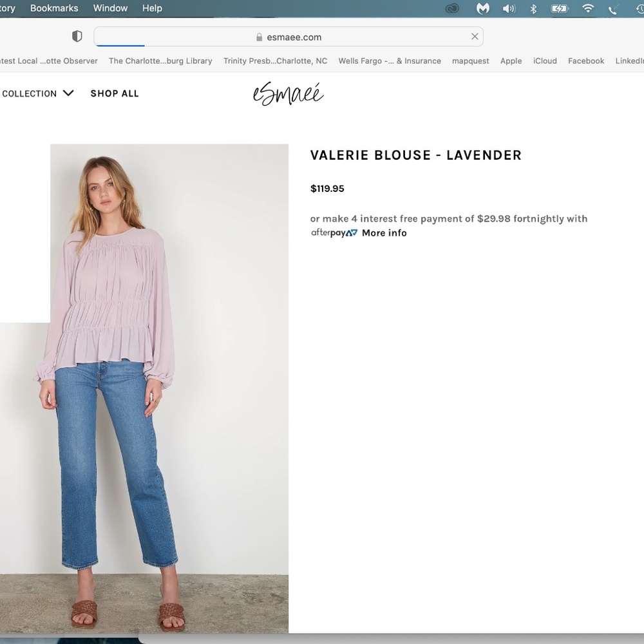Open the Creative Cloud menu bar icon
The image size is (644, 644).
pos(452,8)
